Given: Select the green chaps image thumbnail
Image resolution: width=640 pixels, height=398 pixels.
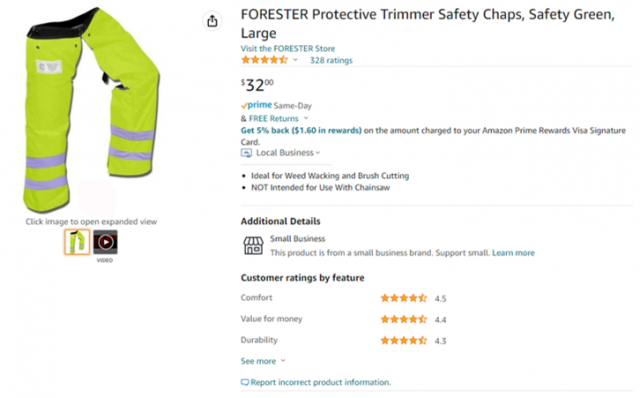Looking at the screenshot, I should pos(77,242).
